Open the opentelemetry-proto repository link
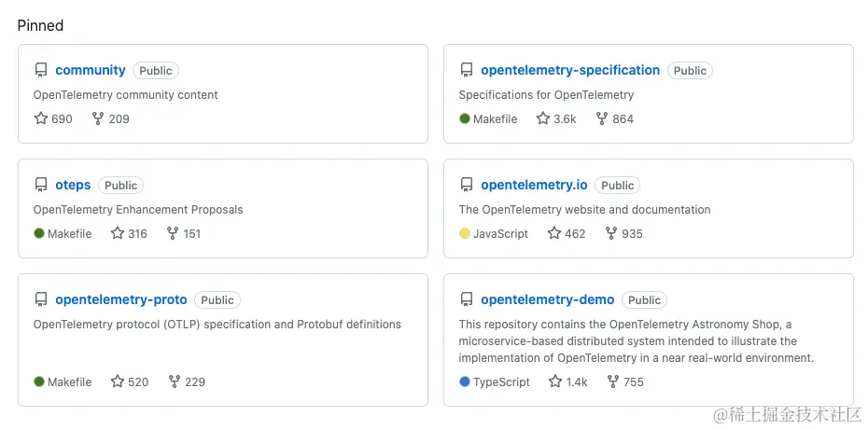The height and width of the screenshot is (430, 868). click(x=121, y=300)
